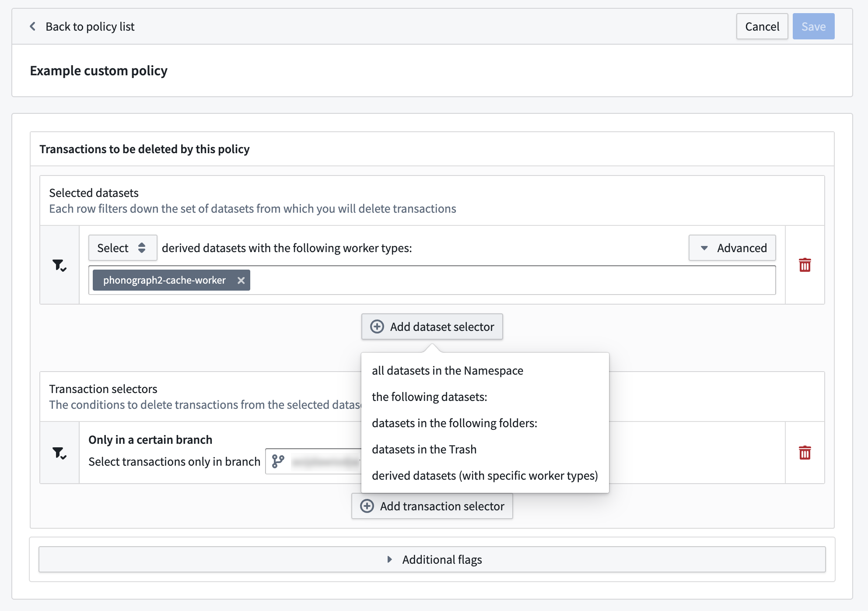This screenshot has height=611, width=868.
Task: Delete the Only in a certain branch selector
Action: [805, 453]
